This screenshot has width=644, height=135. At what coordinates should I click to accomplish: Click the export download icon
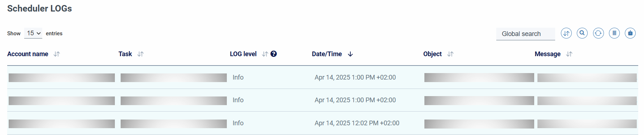pyautogui.click(x=630, y=33)
